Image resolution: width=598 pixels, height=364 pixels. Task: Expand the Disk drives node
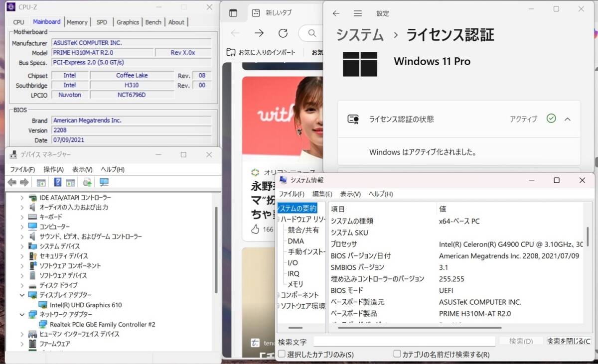click(x=22, y=285)
